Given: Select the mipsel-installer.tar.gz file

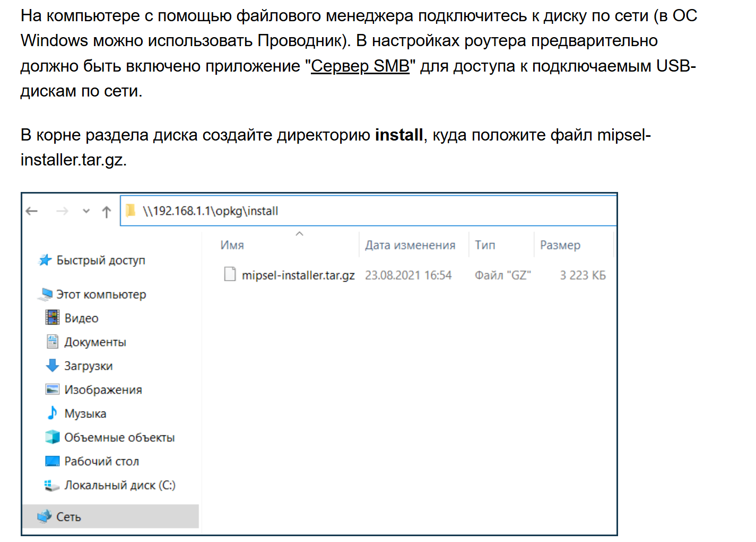Looking at the screenshot, I should pos(298,275).
